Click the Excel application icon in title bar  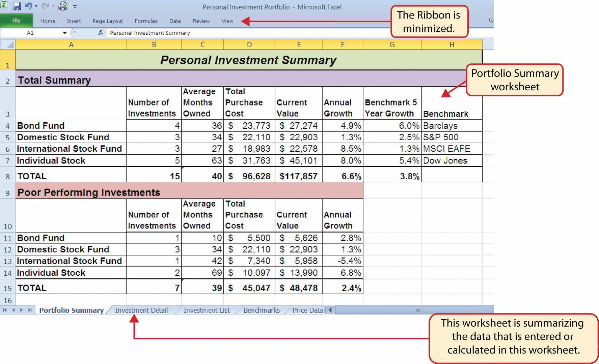pos(4,6)
